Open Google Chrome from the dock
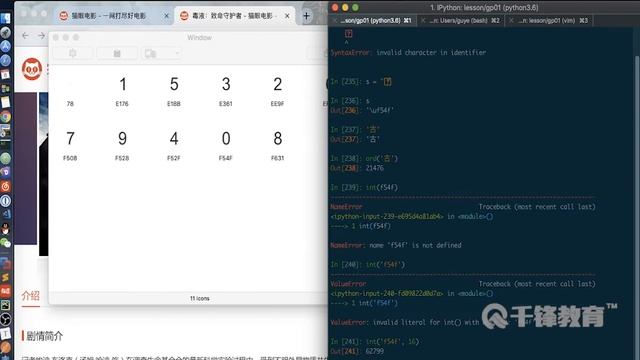The image size is (640, 360). coord(5,117)
